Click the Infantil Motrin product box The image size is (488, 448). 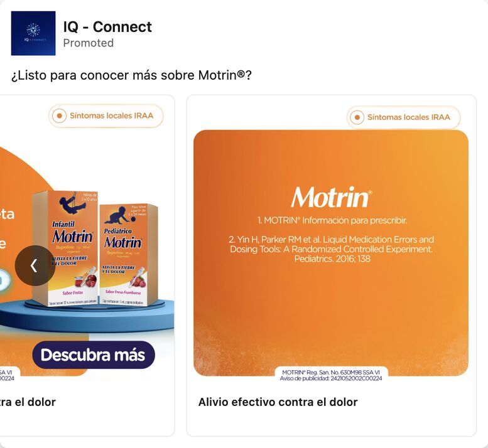pos(66,248)
